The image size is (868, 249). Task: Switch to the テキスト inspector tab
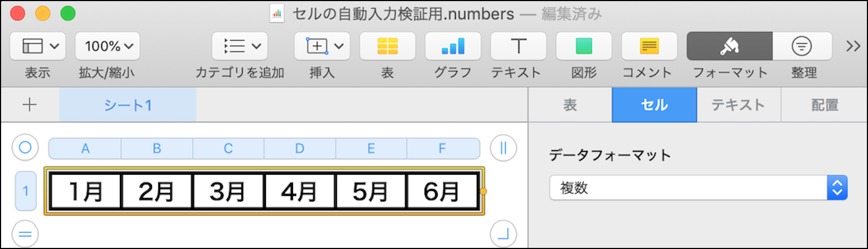tap(738, 105)
